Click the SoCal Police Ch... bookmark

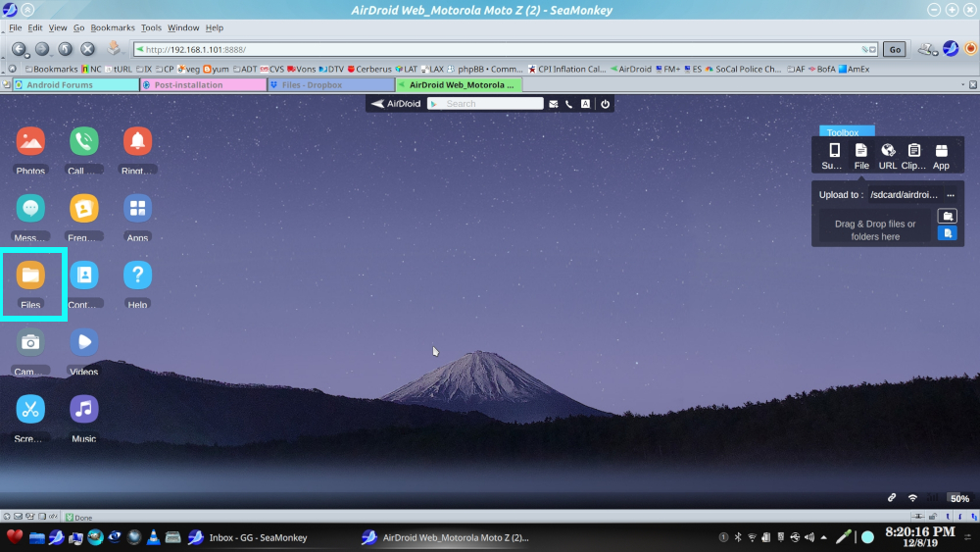744,69
